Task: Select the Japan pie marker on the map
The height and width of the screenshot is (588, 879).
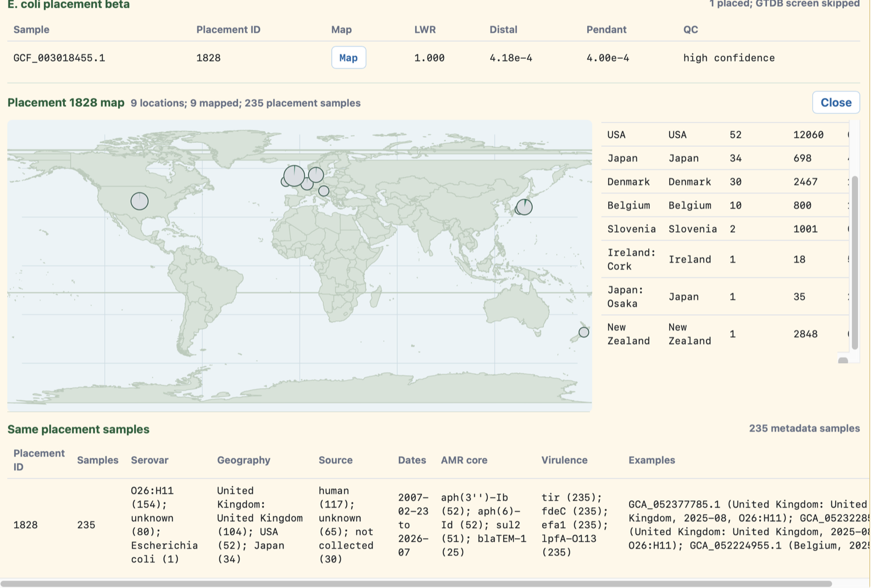Action: point(525,207)
